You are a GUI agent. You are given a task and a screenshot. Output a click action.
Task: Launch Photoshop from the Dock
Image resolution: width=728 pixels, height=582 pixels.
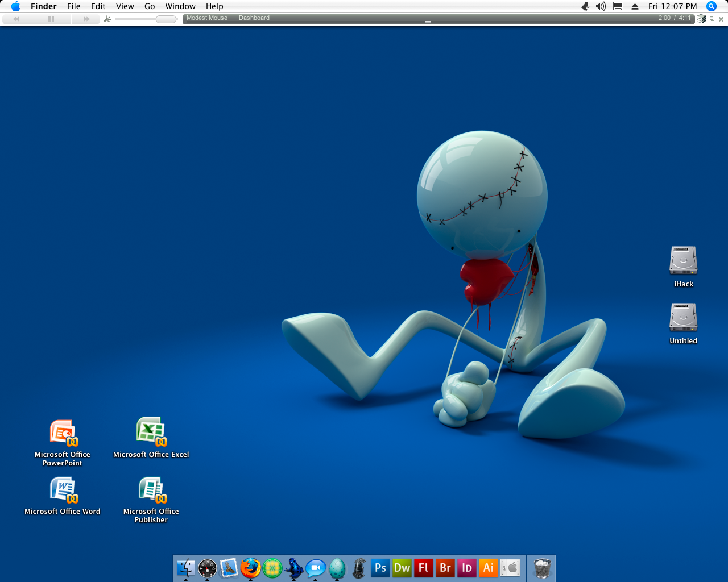pos(380,568)
